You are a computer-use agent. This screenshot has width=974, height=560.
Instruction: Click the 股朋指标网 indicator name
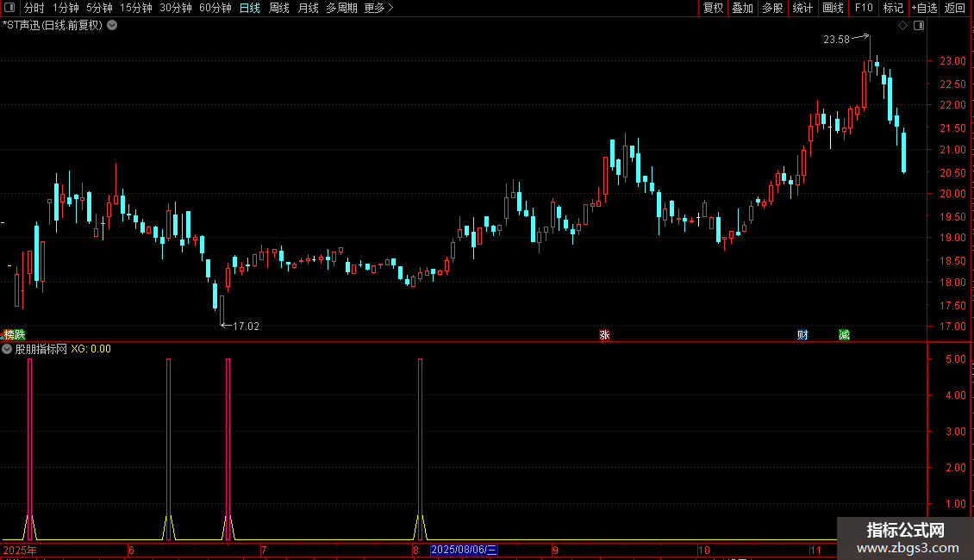coord(41,349)
